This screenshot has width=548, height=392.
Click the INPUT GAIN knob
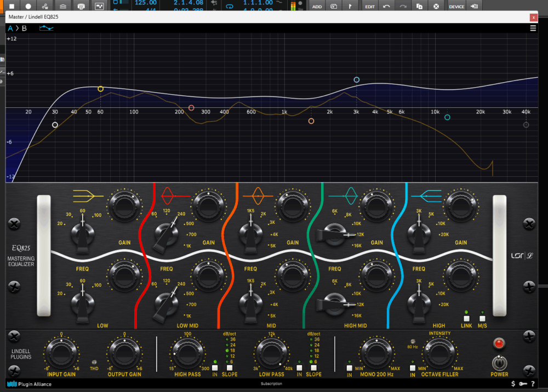[x=61, y=353]
